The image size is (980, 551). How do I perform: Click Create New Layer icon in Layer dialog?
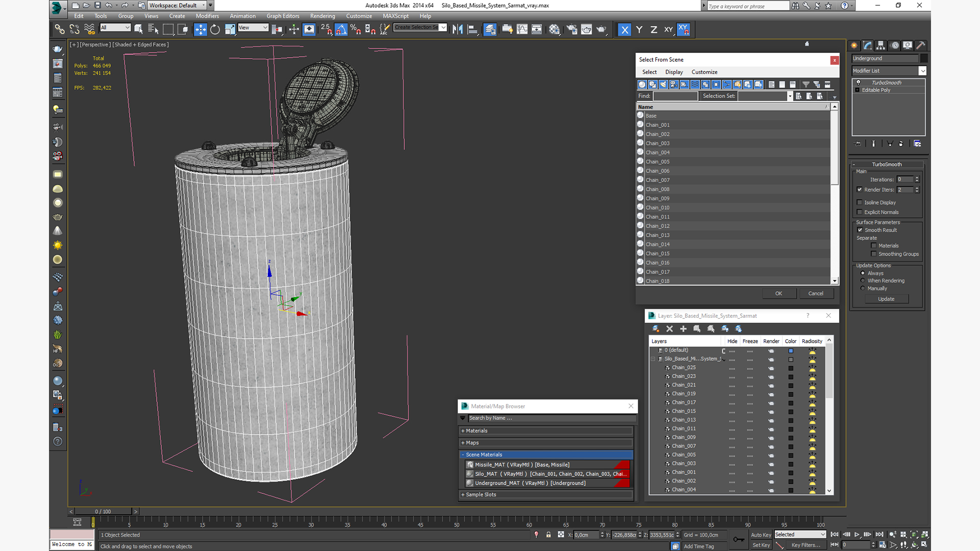tap(656, 329)
